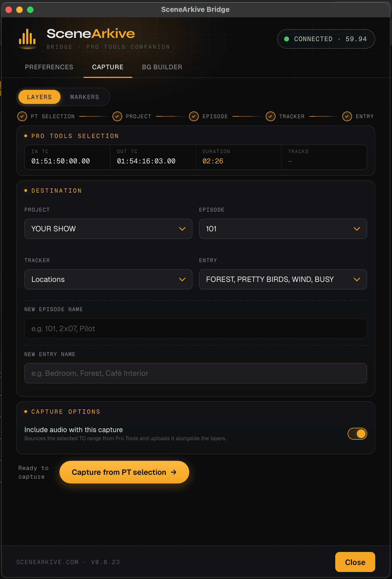This screenshot has height=579, width=392.
Task: Open the Tracker dropdown showing Locations
Action: [x=108, y=279]
